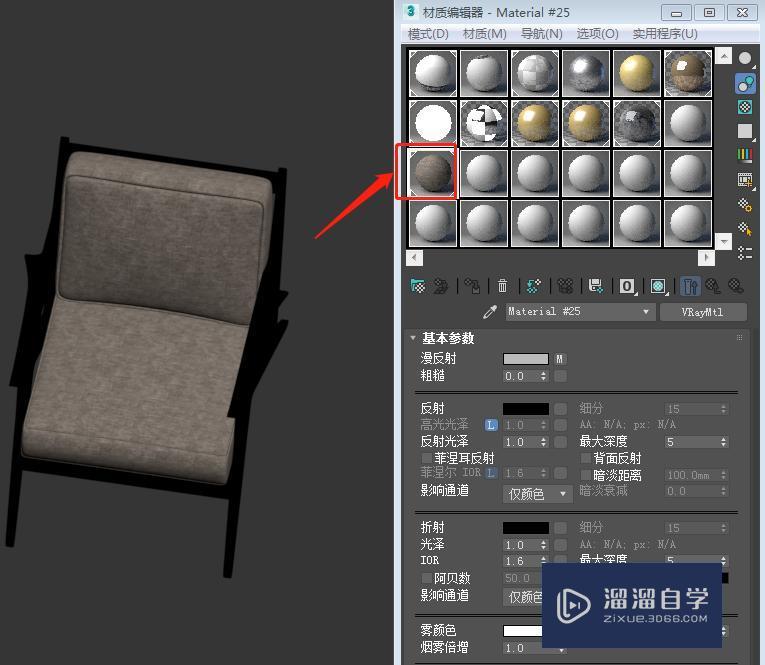765x665 pixels.
Task: Increase the 粗糙 spinner value
Action: (544, 373)
